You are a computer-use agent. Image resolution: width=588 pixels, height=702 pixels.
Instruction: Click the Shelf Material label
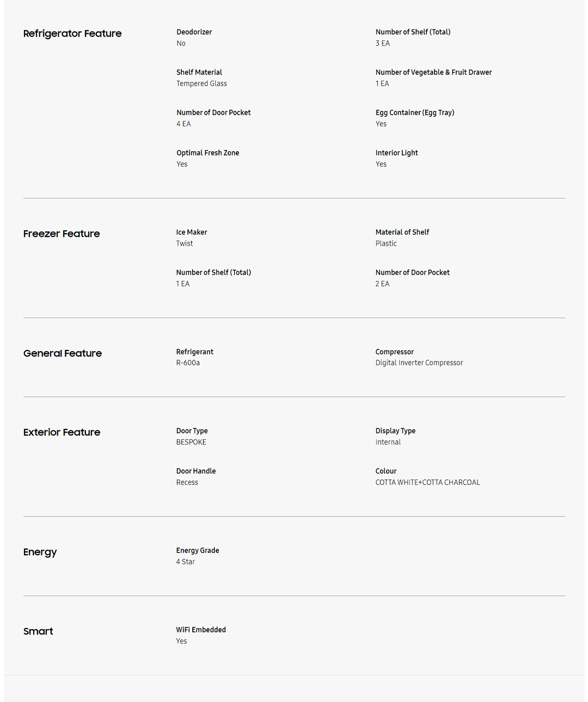point(199,72)
